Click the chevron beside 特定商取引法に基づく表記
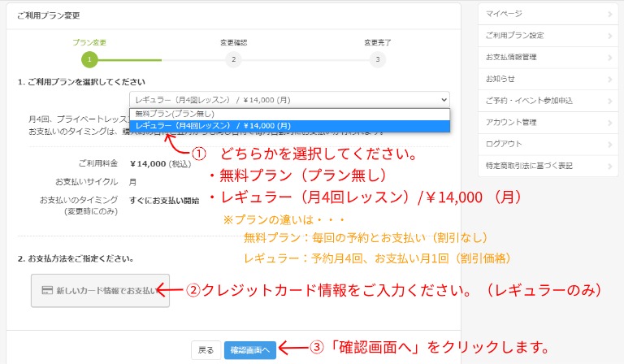This screenshot has height=364, width=624. (610, 166)
